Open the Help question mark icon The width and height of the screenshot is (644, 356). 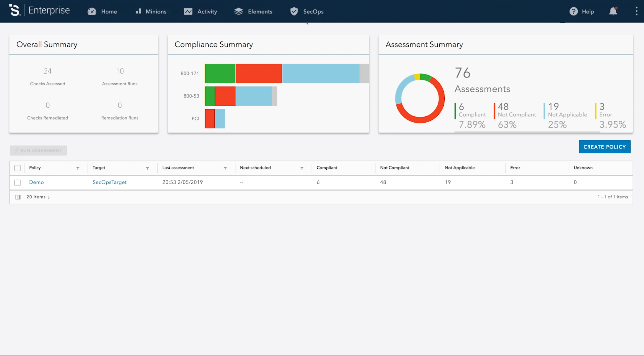click(573, 11)
